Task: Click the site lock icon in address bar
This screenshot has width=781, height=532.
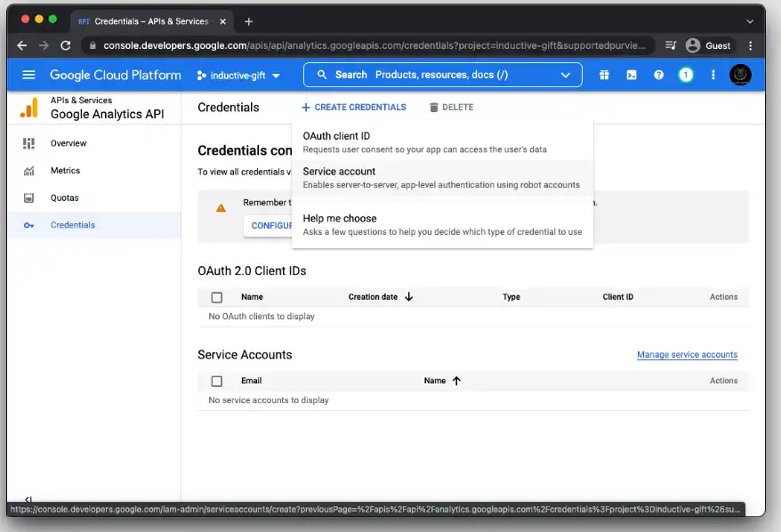Action: pos(93,45)
